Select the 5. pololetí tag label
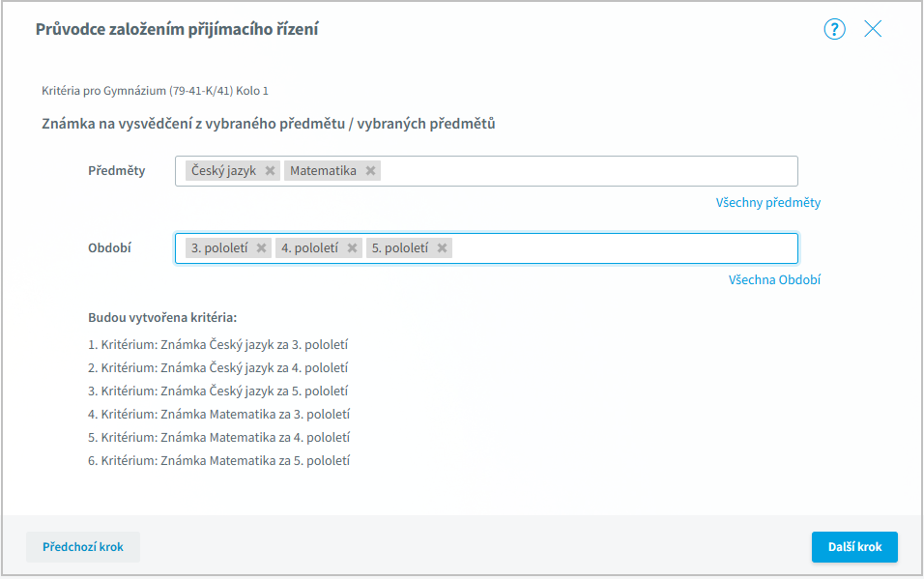The height and width of the screenshot is (579, 924). (x=399, y=248)
